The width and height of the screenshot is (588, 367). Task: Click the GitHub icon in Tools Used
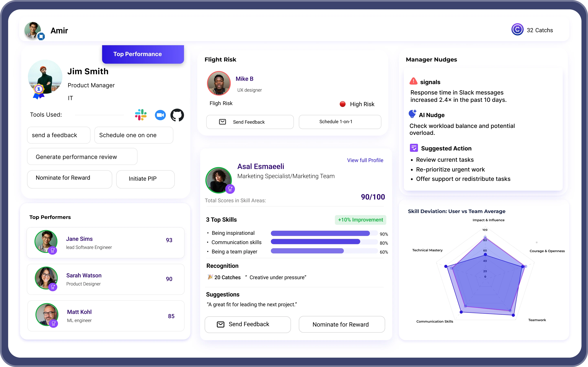177,115
